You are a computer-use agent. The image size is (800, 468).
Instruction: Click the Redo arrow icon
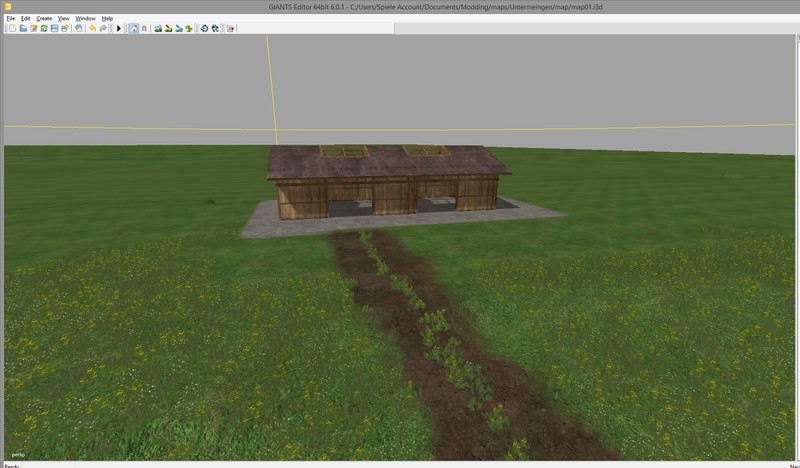(x=104, y=28)
